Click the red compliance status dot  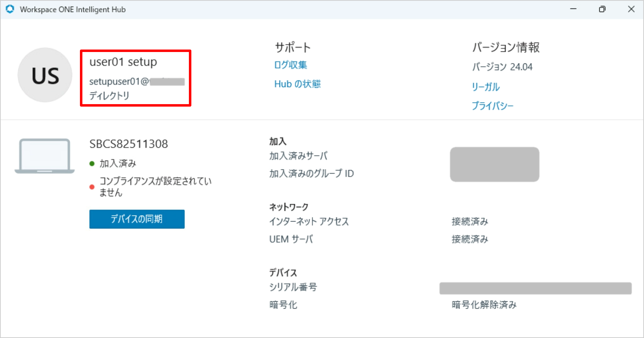[92, 187]
